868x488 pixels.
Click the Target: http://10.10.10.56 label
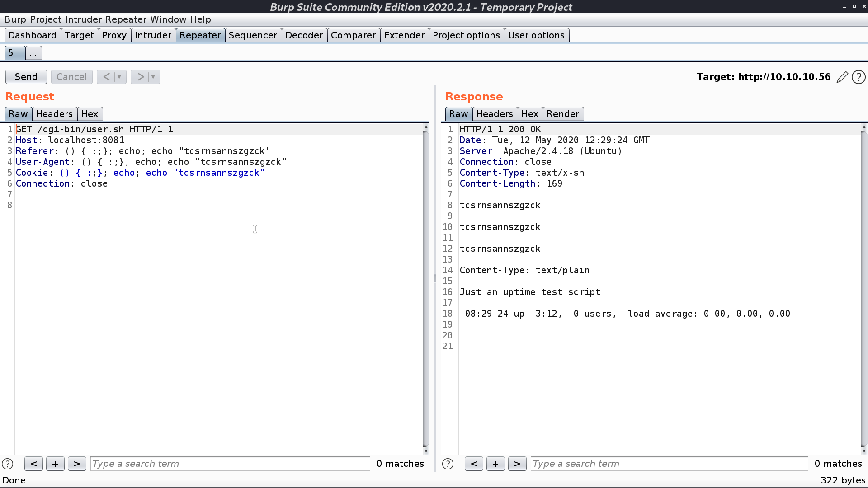(763, 77)
